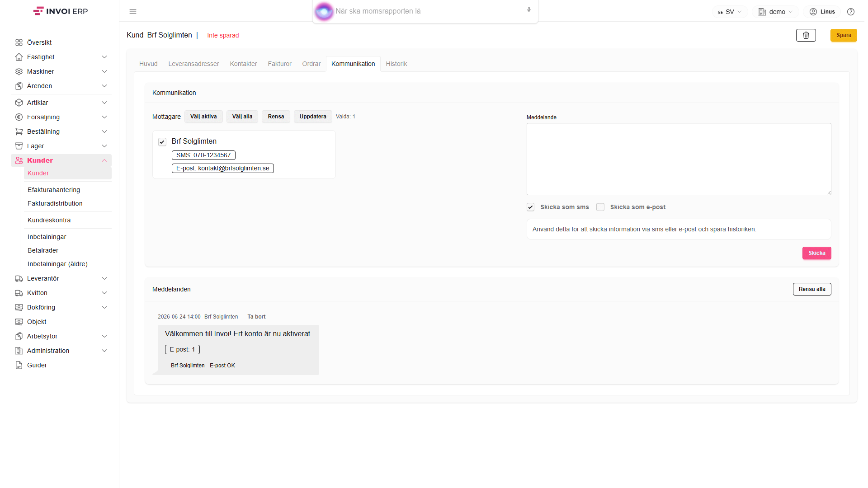Uncheck the Brf Solglimten recipient checkbox
This screenshot has width=868, height=488.
162,142
